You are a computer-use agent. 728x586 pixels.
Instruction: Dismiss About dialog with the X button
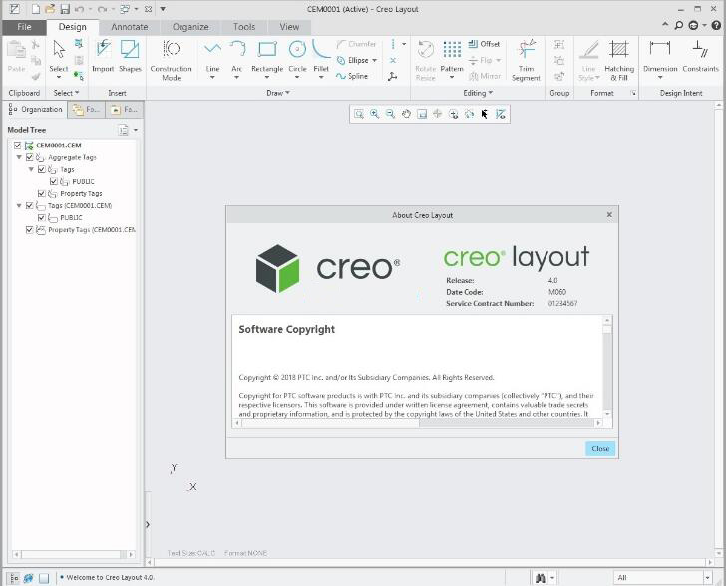click(x=609, y=215)
